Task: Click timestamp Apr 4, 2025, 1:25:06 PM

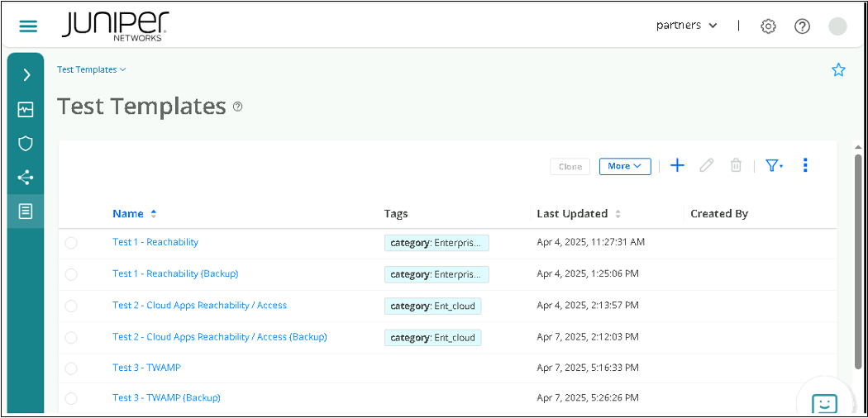Action: pyautogui.click(x=588, y=273)
